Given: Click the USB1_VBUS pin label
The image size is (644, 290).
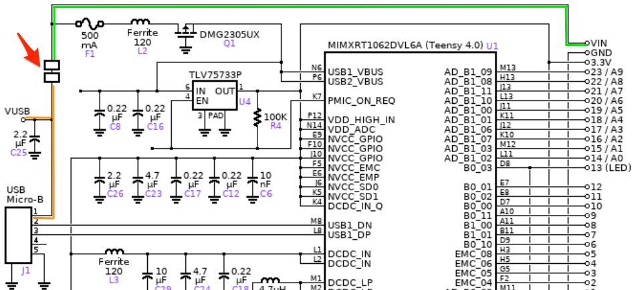Looking at the screenshot, I should pyautogui.click(x=355, y=72).
